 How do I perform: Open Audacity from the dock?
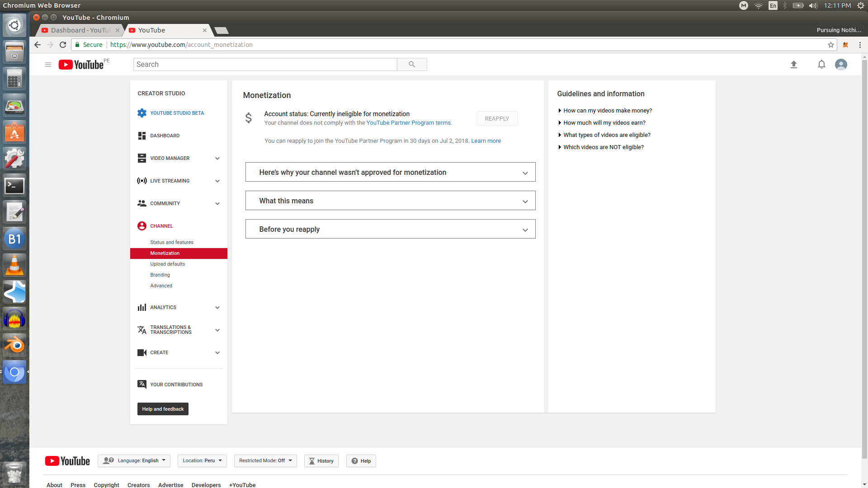click(x=14, y=319)
